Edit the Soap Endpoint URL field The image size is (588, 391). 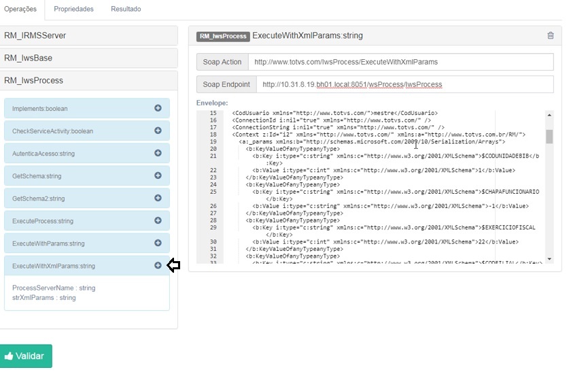[405, 84]
